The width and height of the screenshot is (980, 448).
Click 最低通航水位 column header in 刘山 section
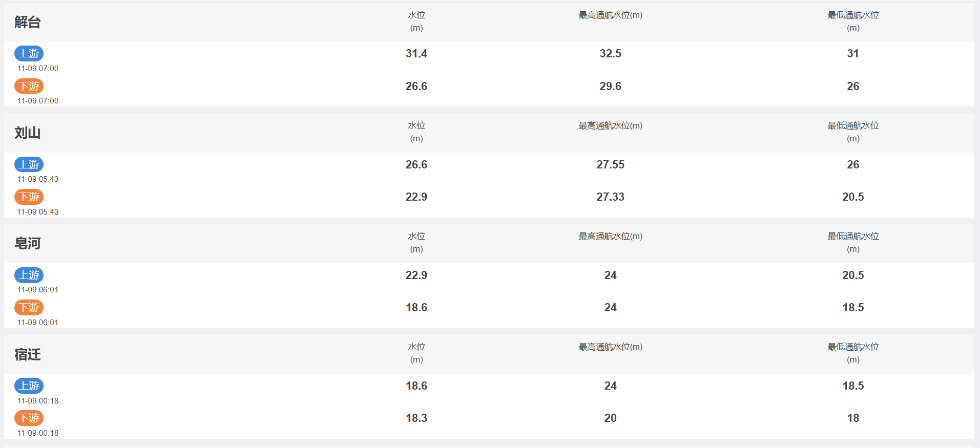(853, 132)
